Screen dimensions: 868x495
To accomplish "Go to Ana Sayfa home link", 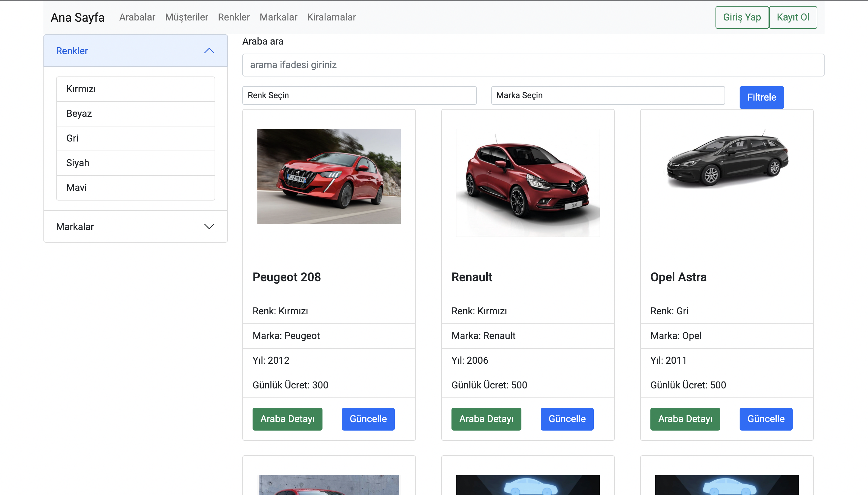I will point(77,17).
